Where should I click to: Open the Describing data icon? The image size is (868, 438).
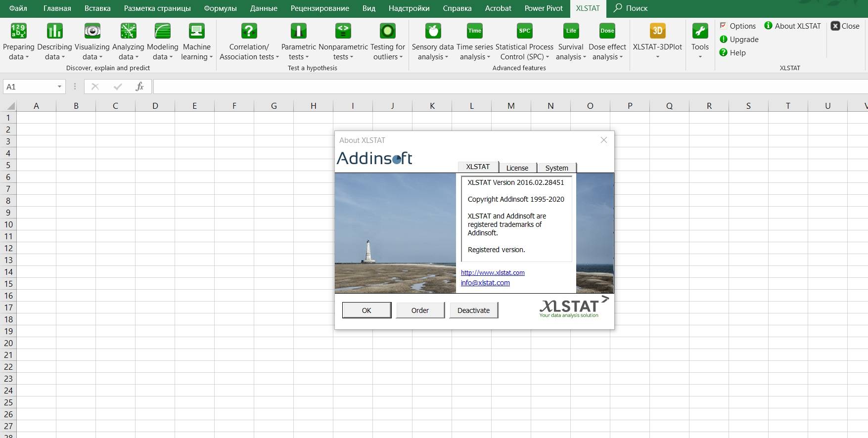[x=54, y=31]
